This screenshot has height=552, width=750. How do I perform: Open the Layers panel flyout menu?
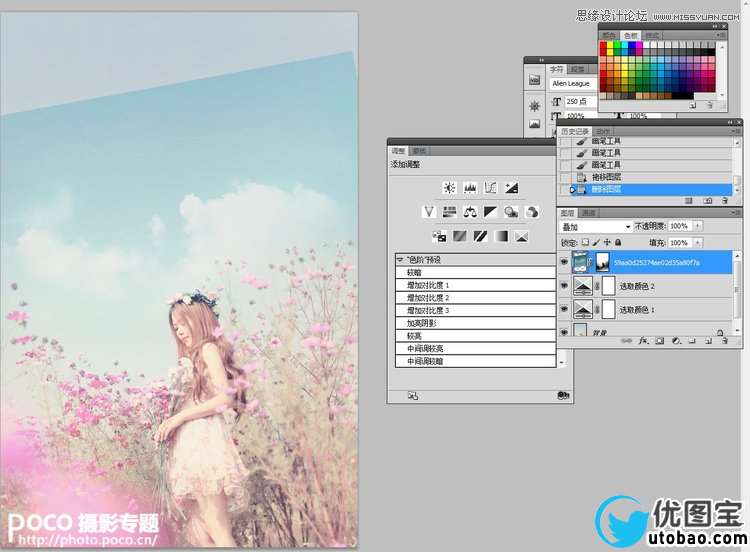(x=736, y=212)
